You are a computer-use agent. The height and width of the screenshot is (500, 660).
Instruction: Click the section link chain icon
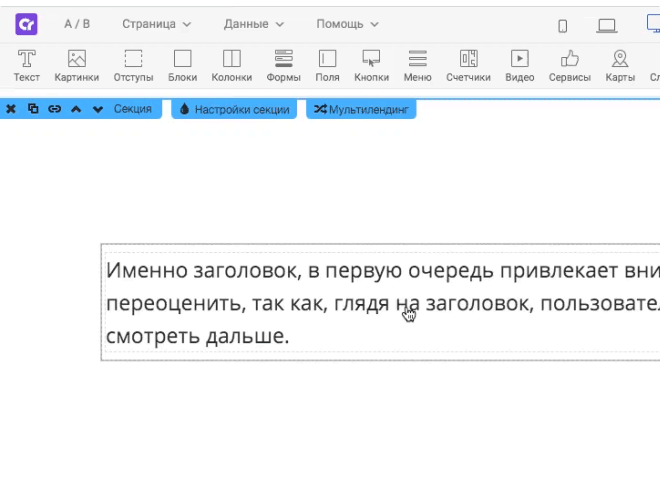pos(54,109)
